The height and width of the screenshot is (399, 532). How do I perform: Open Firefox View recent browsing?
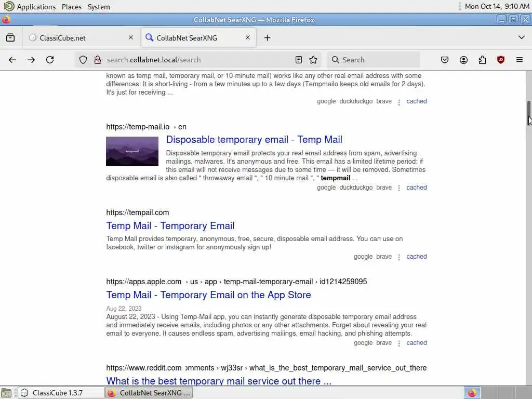[x=10, y=37]
